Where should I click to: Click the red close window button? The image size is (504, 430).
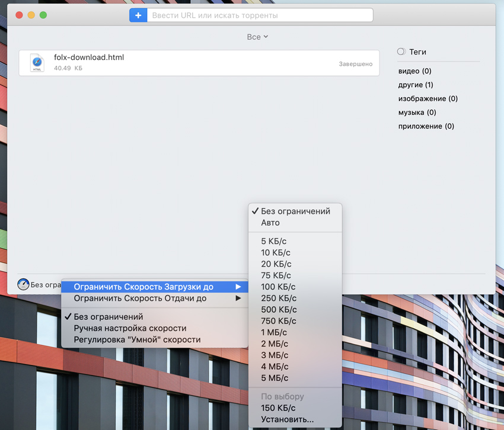(x=20, y=15)
